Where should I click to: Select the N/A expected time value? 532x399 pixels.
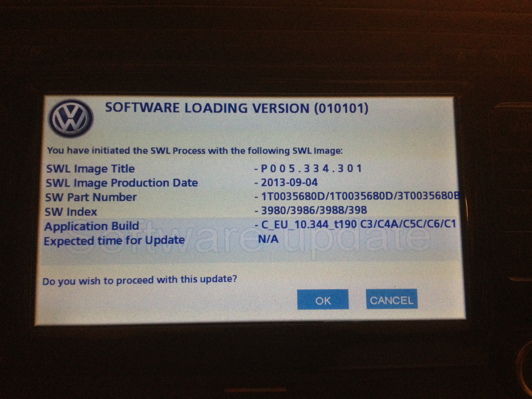click(x=268, y=239)
